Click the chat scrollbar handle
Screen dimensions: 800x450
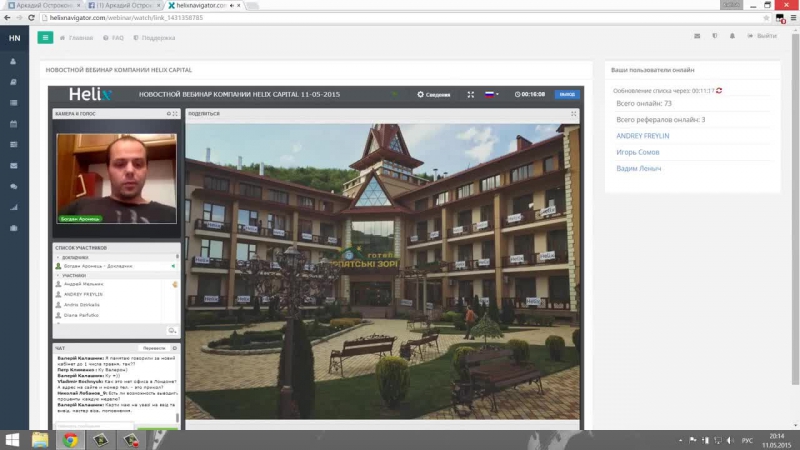[x=178, y=417]
